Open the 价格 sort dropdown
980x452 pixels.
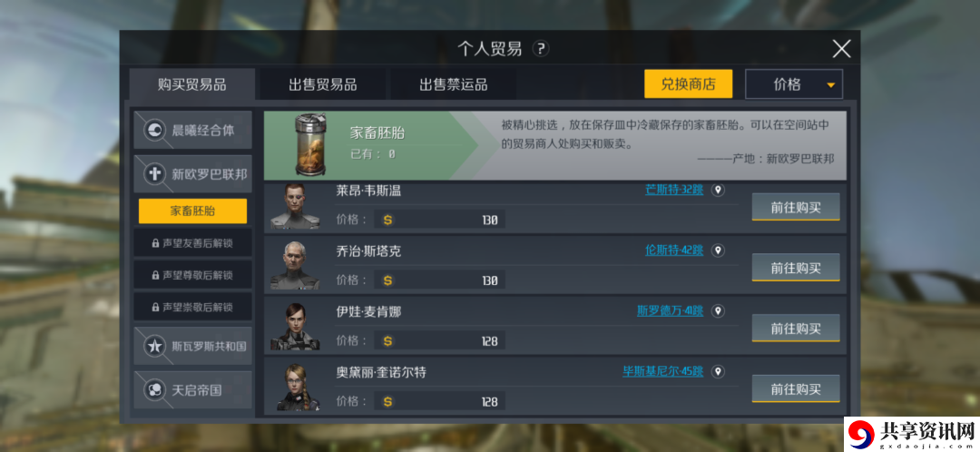[794, 84]
